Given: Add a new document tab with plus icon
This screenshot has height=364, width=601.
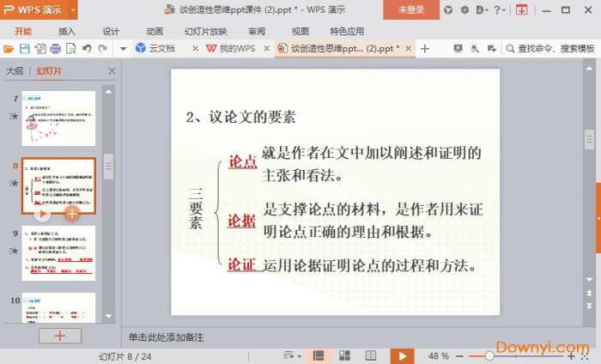Looking at the screenshot, I should click(425, 49).
